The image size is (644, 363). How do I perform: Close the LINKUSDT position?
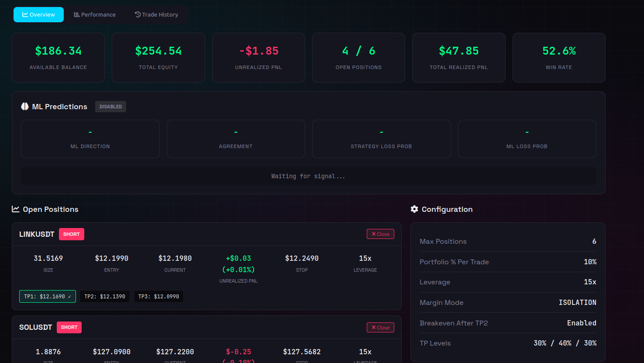click(x=380, y=234)
